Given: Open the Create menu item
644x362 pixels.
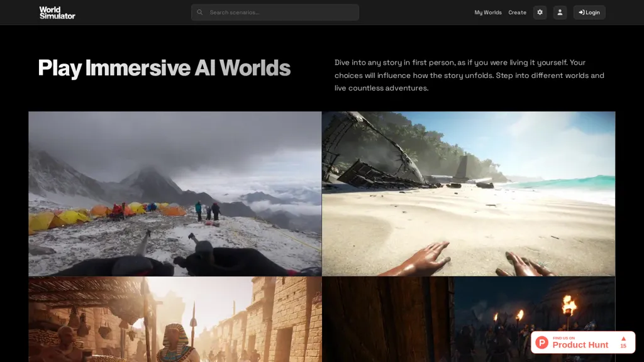Looking at the screenshot, I should 517,12.
